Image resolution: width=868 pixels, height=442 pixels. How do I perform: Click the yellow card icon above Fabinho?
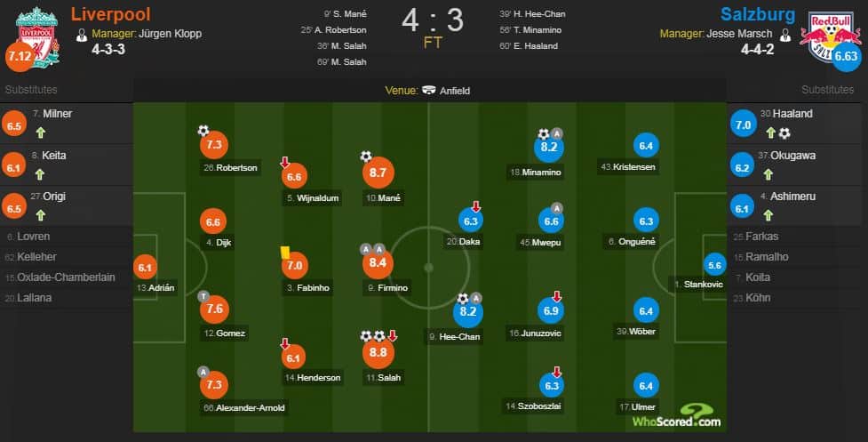(285, 252)
